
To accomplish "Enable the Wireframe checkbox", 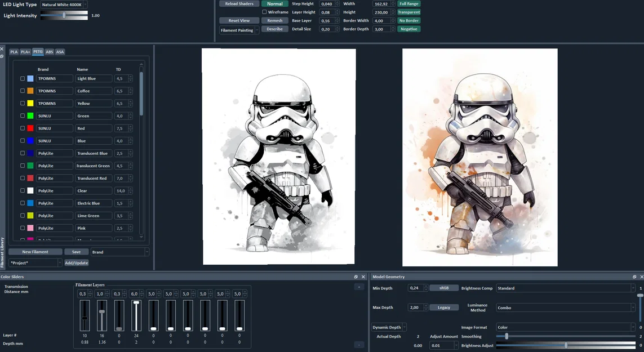I will coord(264,12).
